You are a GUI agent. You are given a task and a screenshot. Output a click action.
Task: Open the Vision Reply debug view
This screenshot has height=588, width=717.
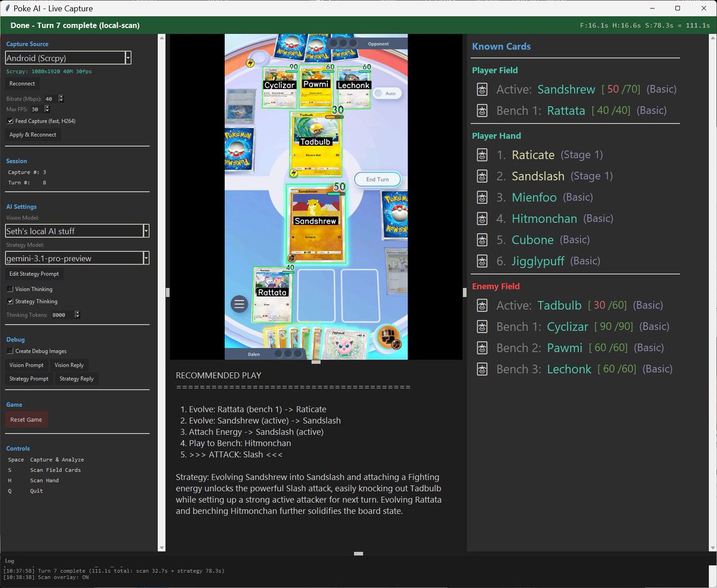(69, 365)
